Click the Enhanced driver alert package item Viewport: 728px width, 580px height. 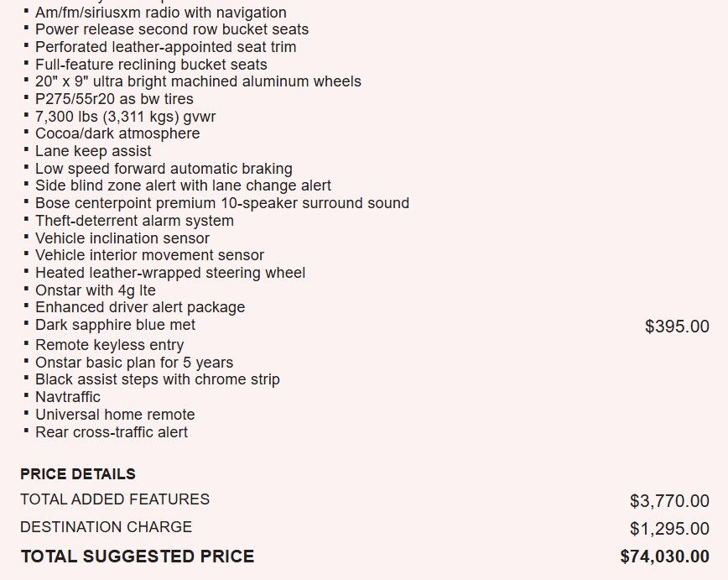pyautogui.click(x=140, y=307)
